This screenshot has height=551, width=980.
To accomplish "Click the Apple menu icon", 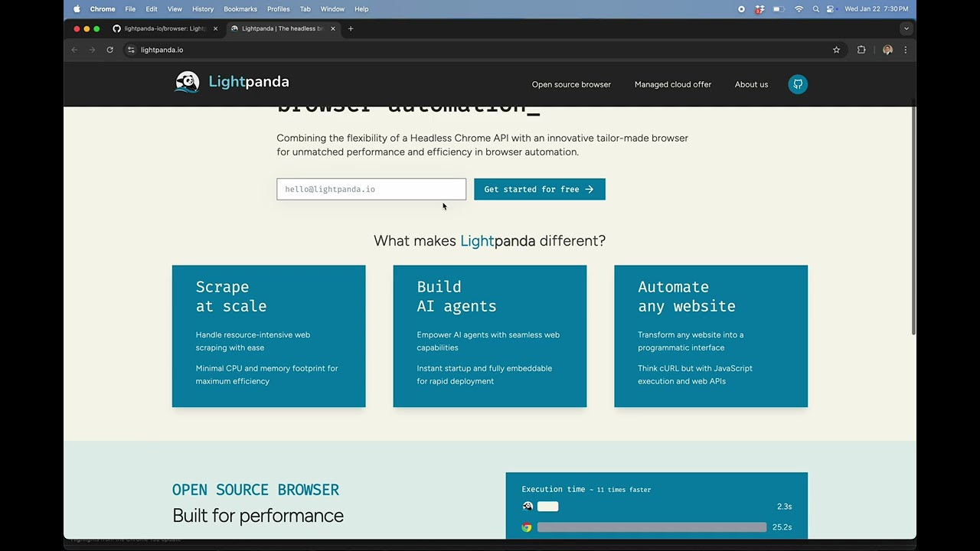I will [77, 9].
